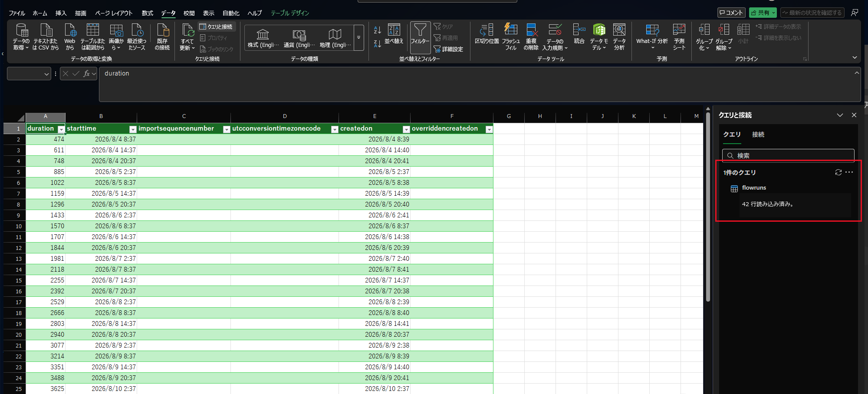Collapse the ribbon with chevron

pyautogui.click(x=855, y=57)
